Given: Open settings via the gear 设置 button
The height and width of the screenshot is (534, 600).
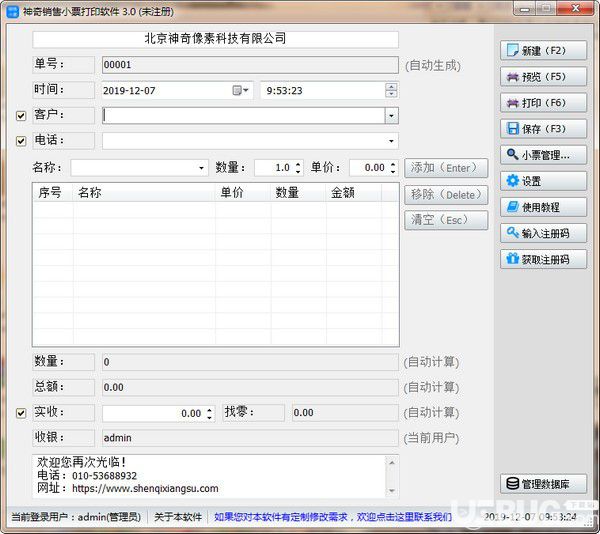Looking at the screenshot, I should pos(543,181).
